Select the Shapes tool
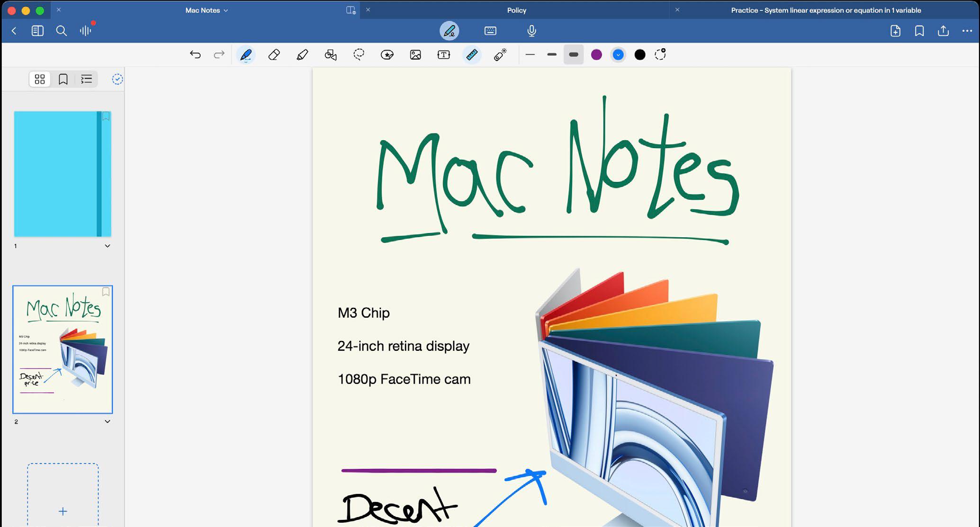This screenshot has width=980, height=527. pos(331,55)
